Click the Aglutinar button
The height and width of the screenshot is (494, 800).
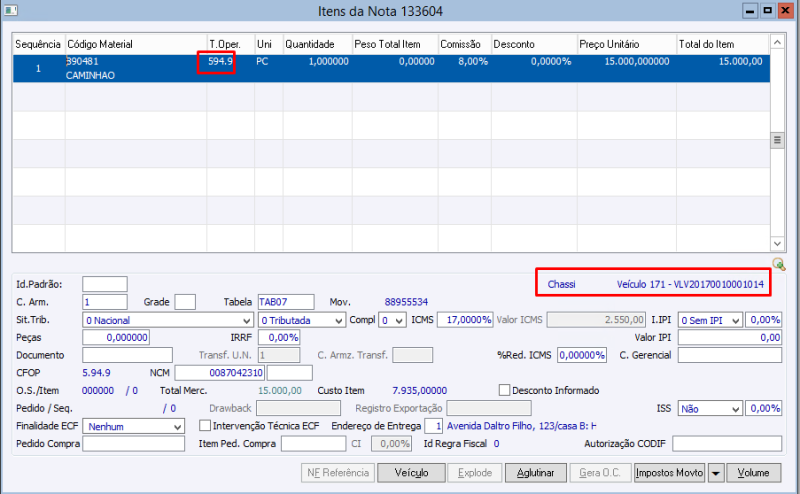[x=535, y=472]
